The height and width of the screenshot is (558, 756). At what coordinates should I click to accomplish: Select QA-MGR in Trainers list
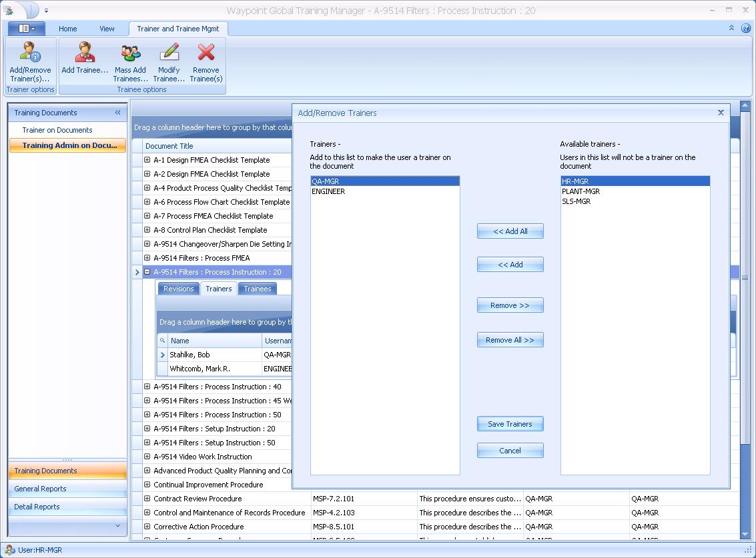[385, 181]
